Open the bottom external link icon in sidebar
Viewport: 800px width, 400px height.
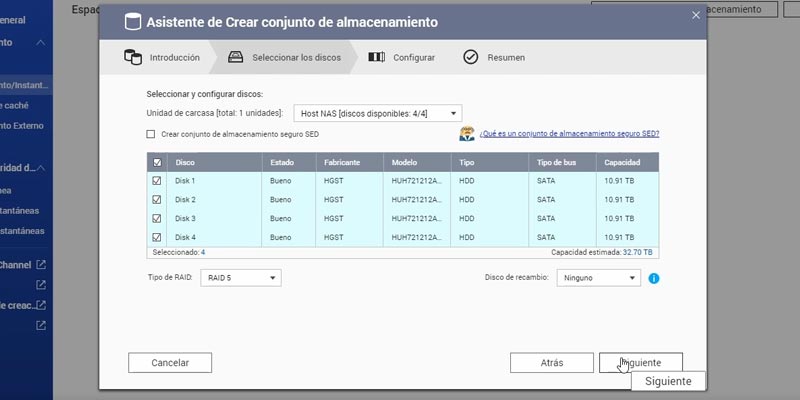coord(41,326)
